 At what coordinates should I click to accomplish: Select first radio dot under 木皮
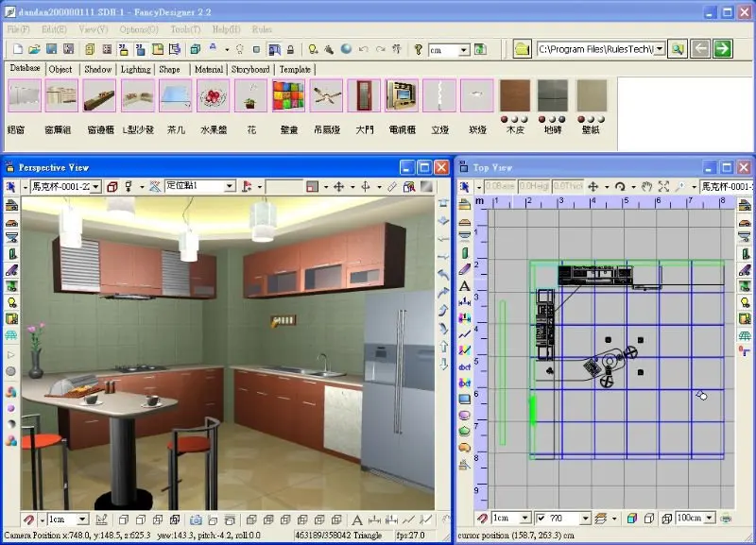pyautogui.click(x=505, y=119)
